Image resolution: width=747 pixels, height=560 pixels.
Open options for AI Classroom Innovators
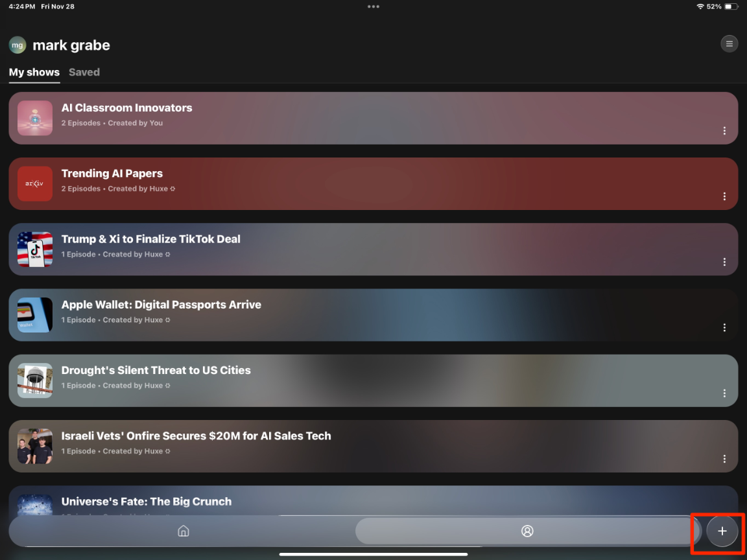click(724, 131)
